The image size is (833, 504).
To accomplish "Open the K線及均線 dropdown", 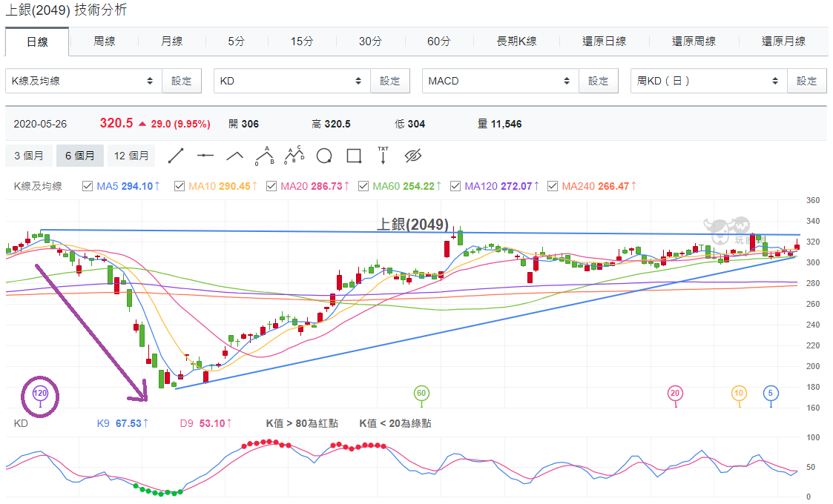I will point(83,81).
